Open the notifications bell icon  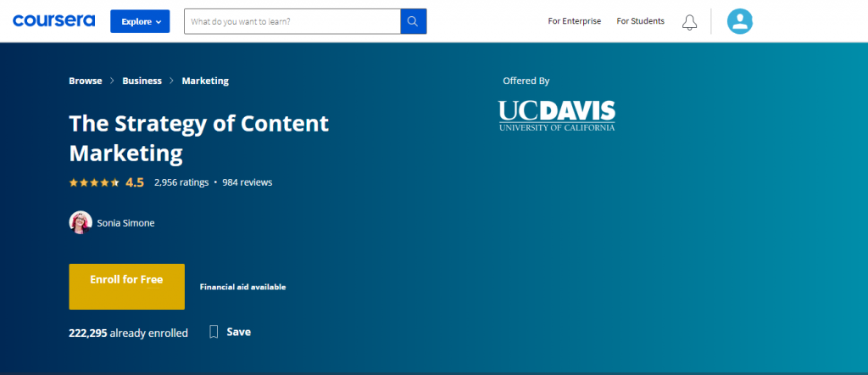(x=689, y=22)
